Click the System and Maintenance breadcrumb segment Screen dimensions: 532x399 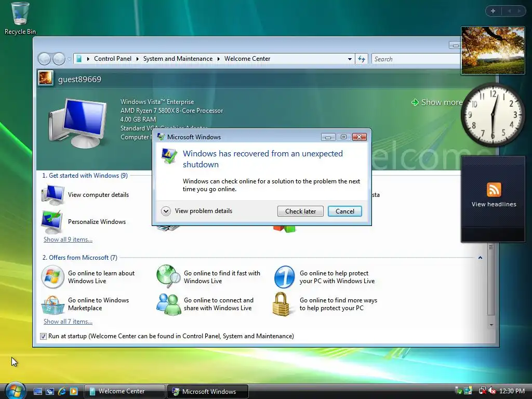tap(178, 59)
